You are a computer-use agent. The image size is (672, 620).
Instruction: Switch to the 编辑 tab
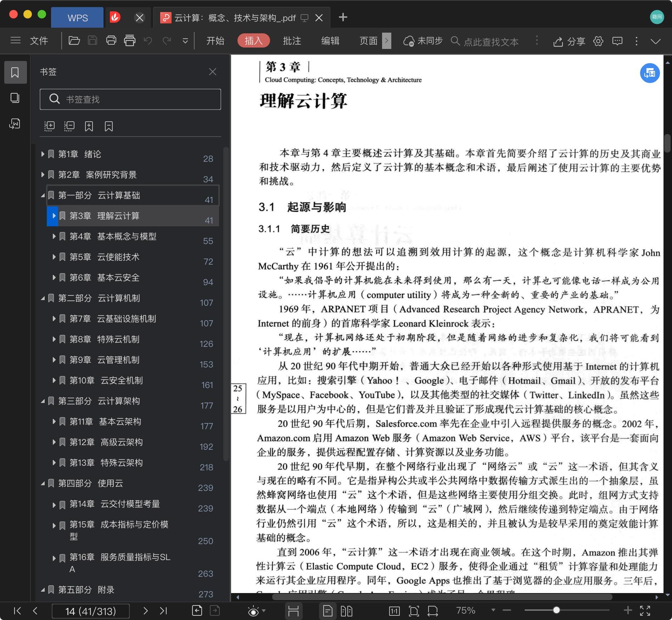pyautogui.click(x=330, y=41)
